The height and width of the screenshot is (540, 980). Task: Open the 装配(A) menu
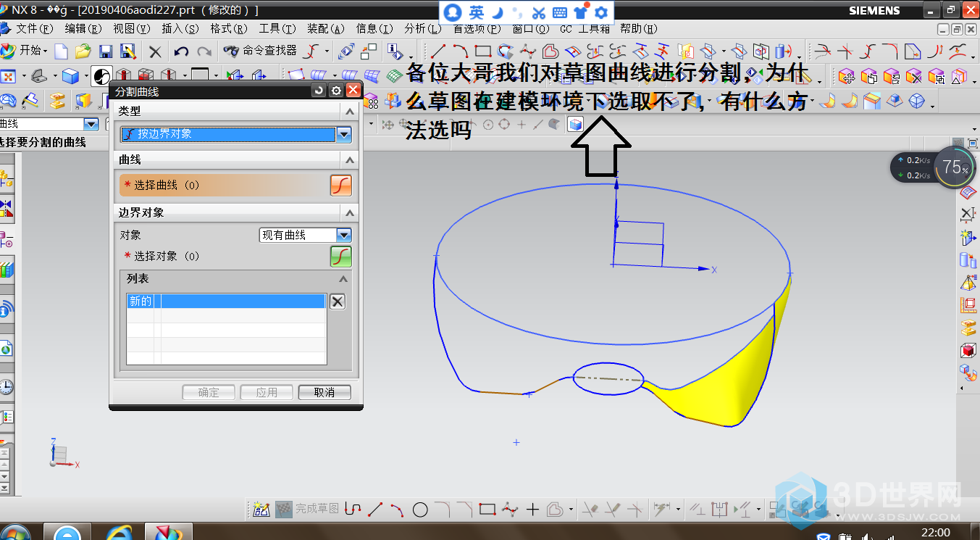click(326, 28)
